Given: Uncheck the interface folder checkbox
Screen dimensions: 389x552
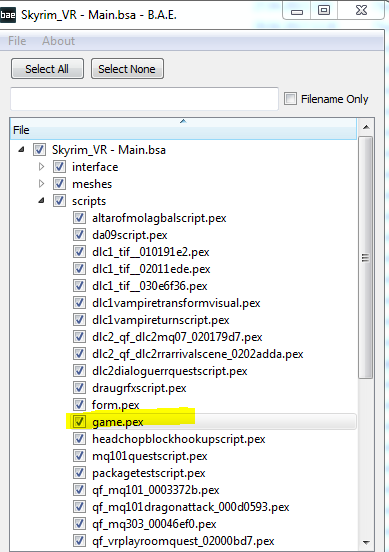Looking at the screenshot, I should pos(59,167).
